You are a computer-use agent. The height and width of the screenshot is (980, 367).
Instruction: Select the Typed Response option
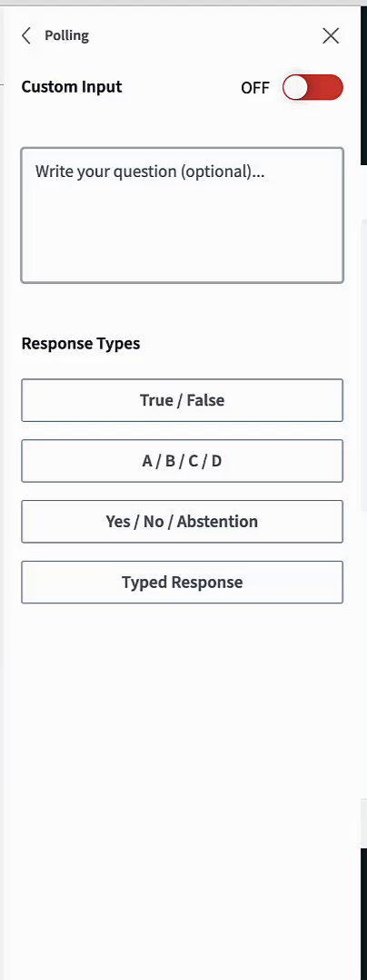click(182, 582)
